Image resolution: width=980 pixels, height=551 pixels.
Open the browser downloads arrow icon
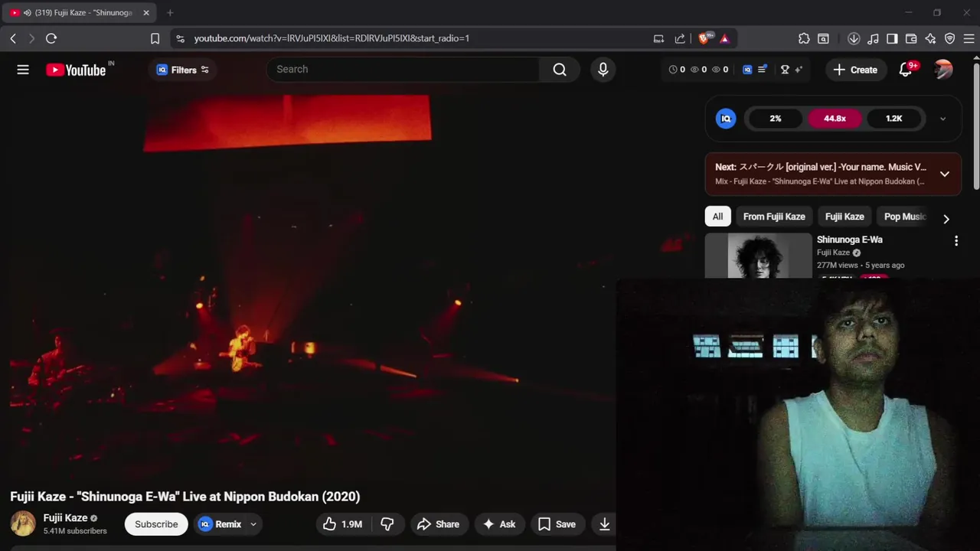tap(854, 38)
